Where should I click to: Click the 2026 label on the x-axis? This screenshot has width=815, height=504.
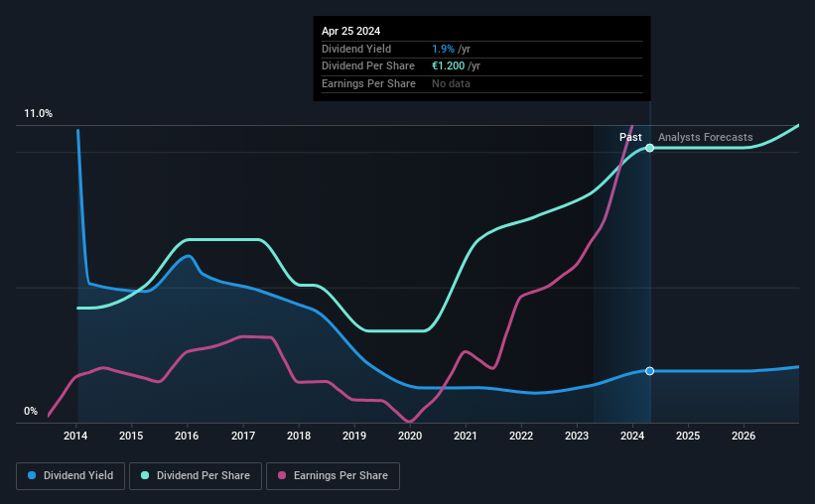744,436
